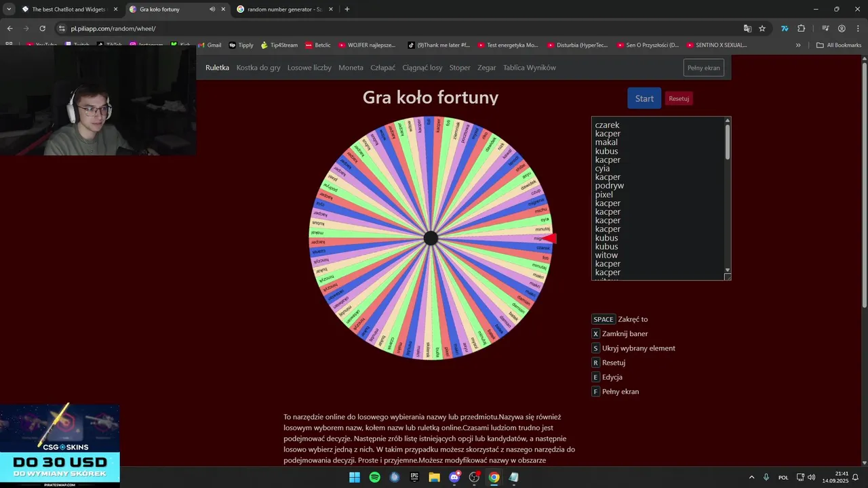Switch to The best ChatBot and Widgets tab
The image size is (868, 488).
(70, 9)
